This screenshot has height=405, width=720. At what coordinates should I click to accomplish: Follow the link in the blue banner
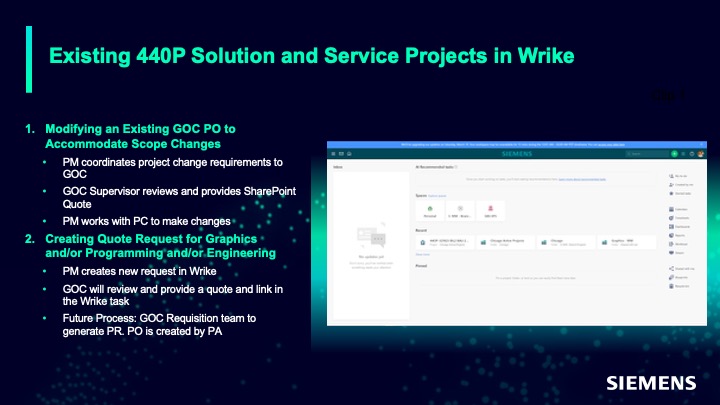(x=611, y=145)
